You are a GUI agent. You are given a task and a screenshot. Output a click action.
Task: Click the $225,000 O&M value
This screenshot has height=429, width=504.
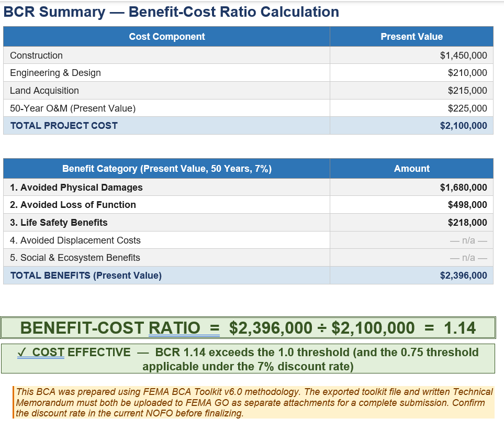click(467, 108)
